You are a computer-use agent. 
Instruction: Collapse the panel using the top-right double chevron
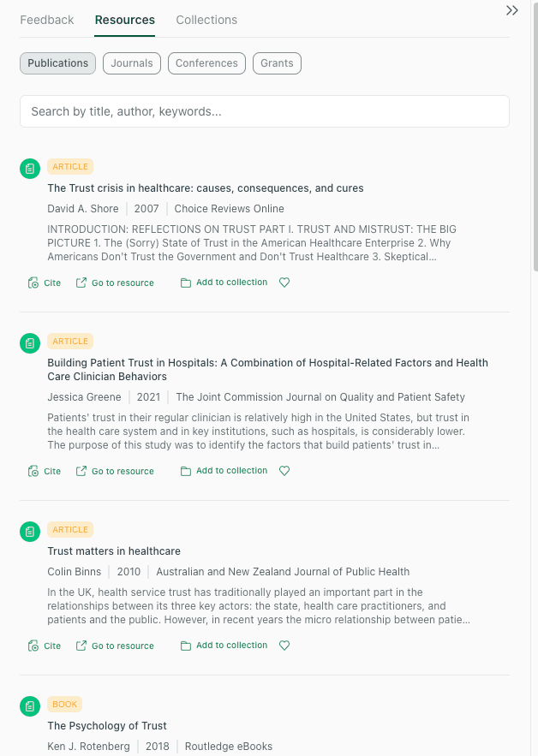coord(512,10)
